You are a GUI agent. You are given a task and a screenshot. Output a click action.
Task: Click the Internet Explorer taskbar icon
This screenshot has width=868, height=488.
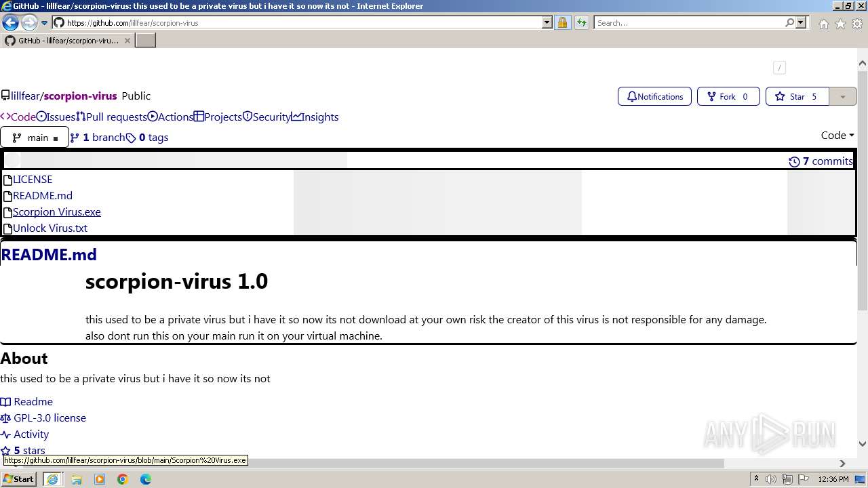point(52,479)
